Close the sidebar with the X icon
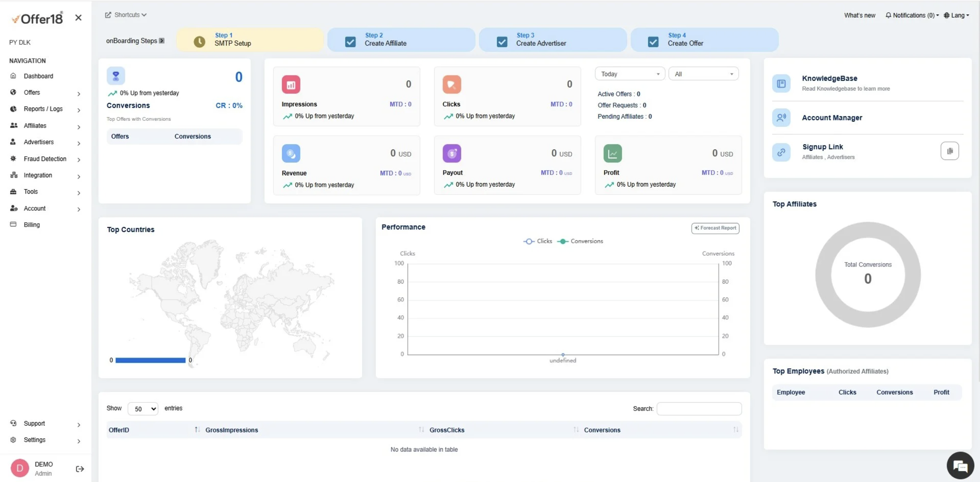Viewport: 980px width, 482px height. point(78,17)
